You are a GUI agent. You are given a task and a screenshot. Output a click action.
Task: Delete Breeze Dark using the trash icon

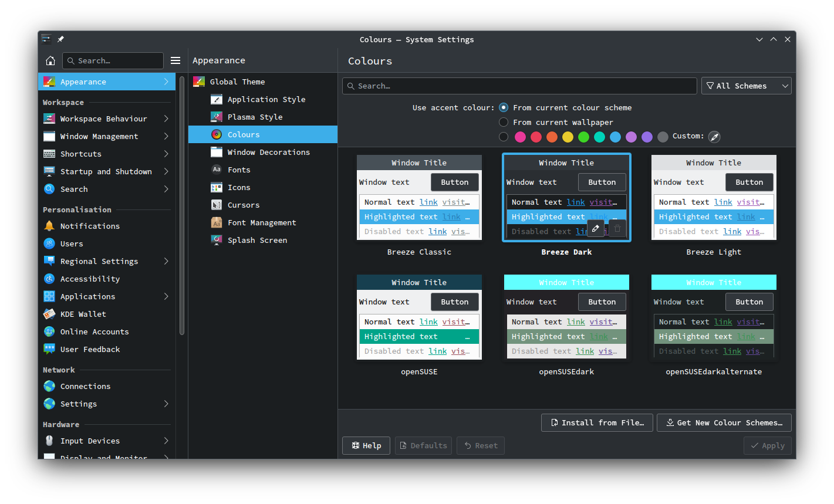617,228
